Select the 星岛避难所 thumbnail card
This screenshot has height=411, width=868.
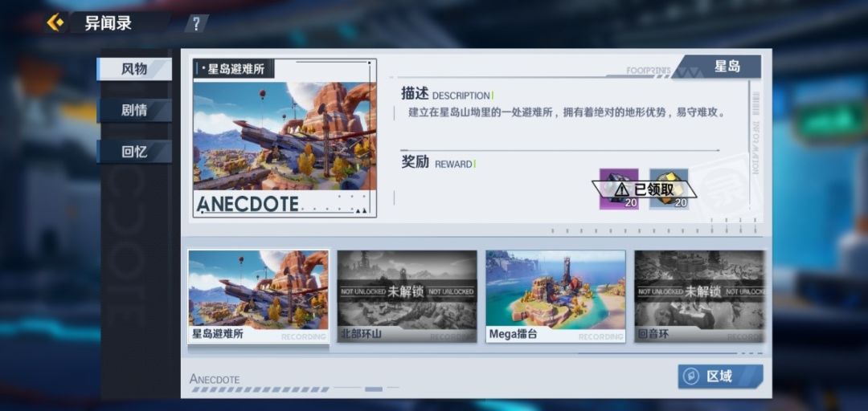tap(258, 296)
